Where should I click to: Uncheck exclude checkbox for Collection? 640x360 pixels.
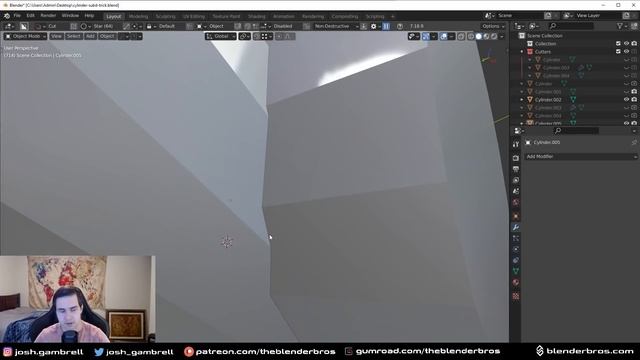tap(618, 44)
